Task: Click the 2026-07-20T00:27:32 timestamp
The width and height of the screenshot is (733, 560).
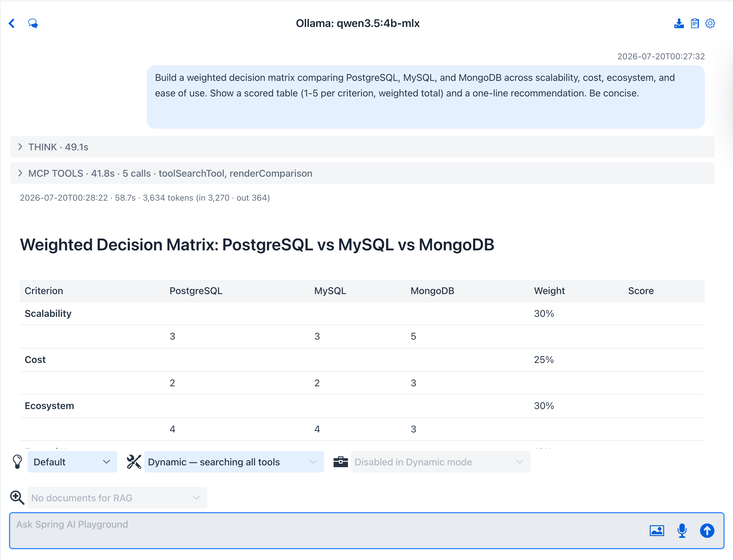Action: pyautogui.click(x=661, y=56)
